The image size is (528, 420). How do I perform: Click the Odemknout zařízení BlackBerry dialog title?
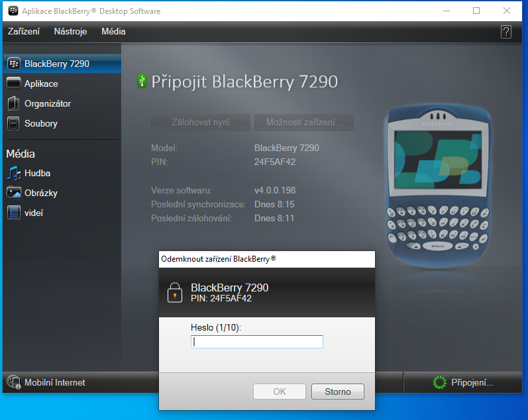click(218, 259)
